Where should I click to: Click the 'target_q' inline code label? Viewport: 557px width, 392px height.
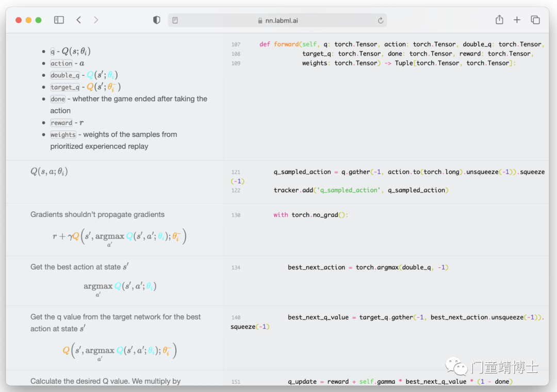pos(65,87)
